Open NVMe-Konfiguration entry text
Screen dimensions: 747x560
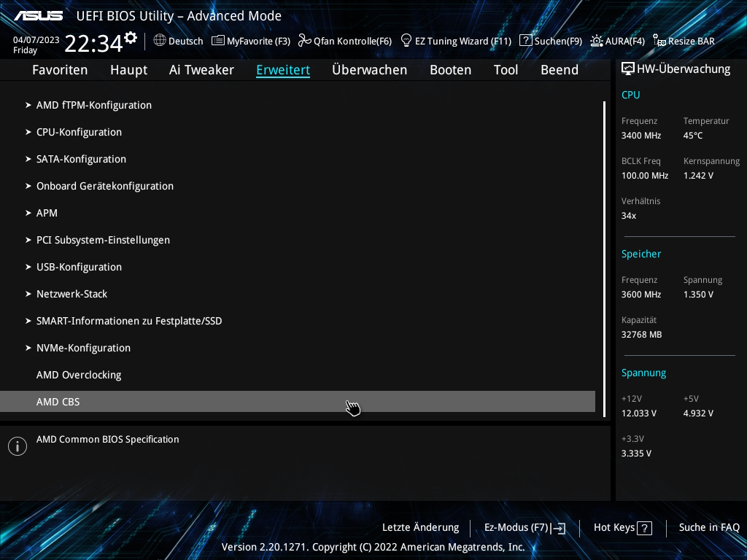click(83, 348)
